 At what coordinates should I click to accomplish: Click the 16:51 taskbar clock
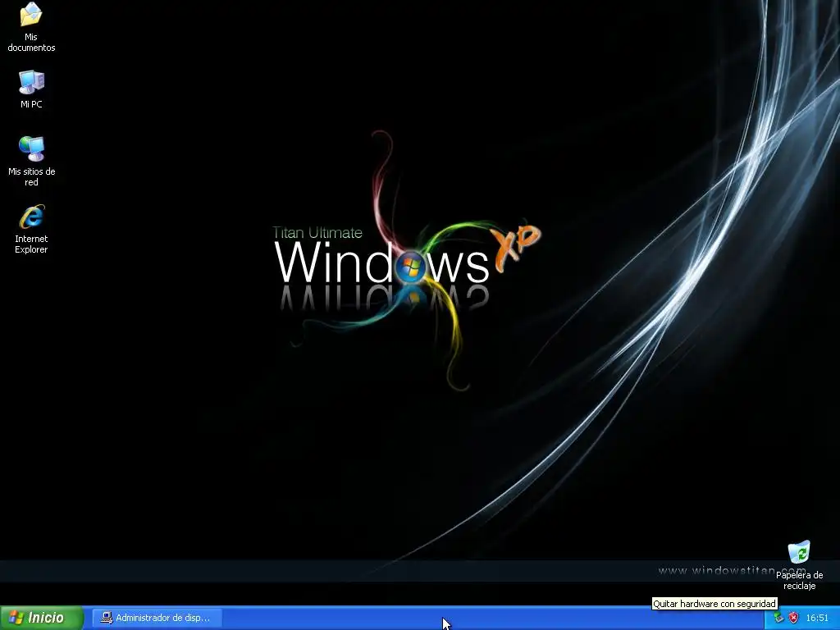(817, 618)
